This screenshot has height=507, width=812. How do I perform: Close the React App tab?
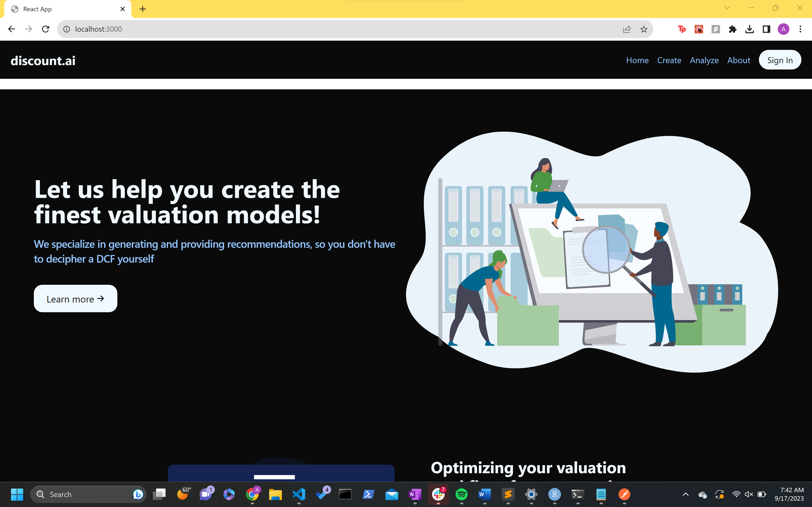122,9
